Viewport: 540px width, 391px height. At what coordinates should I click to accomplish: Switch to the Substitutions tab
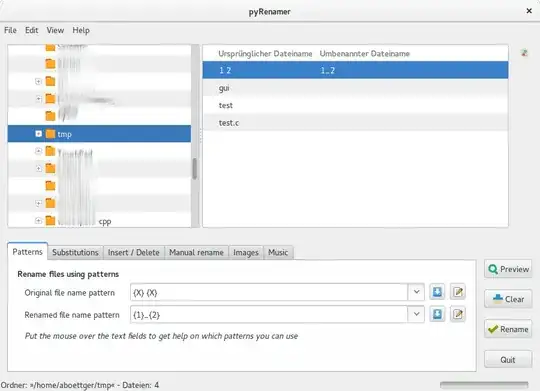75,253
